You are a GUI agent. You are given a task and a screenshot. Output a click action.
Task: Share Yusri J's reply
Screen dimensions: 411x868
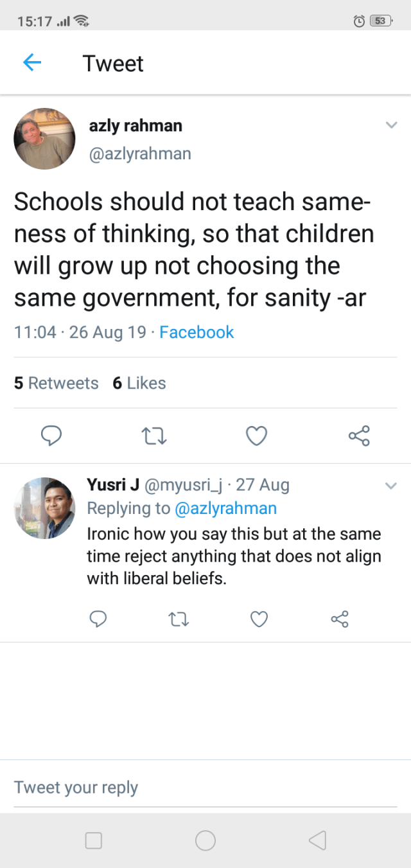point(339,619)
